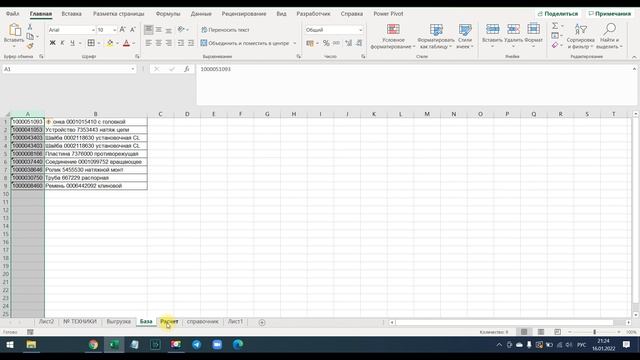Open the Файл menu tab
This screenshot has width=640, height=360.
pos(13,13)
